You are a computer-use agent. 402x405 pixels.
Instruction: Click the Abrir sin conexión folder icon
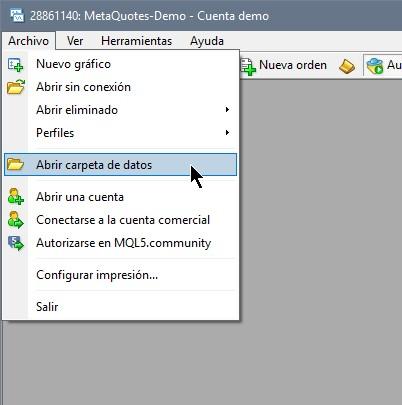point(16,87)
